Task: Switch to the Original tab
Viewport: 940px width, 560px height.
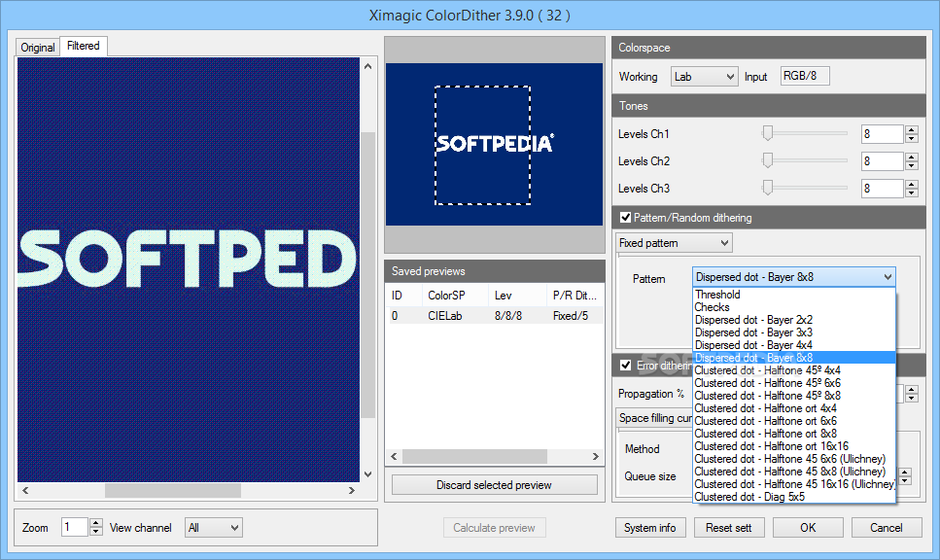Action: point(38,48)
